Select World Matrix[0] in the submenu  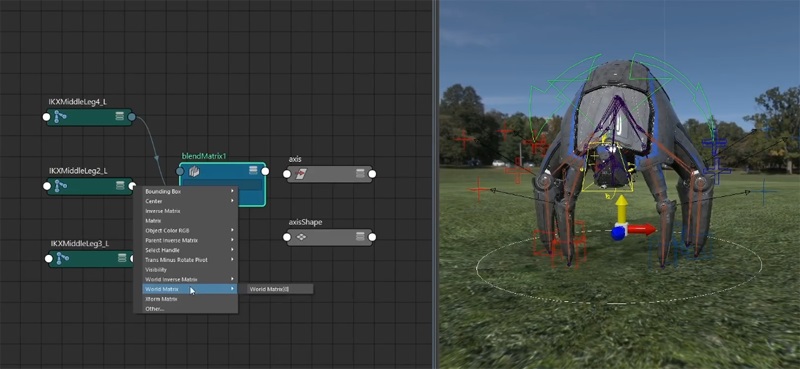pyautogui.click(x=280, y=289)
